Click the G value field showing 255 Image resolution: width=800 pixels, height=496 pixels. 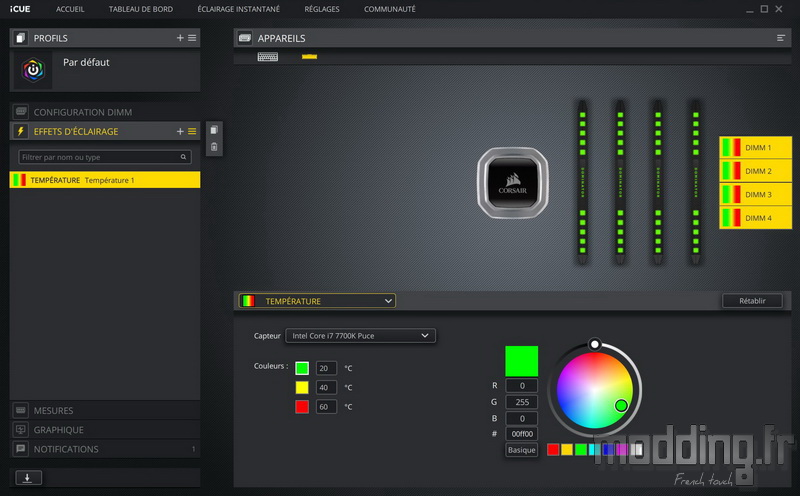[521, 402]
